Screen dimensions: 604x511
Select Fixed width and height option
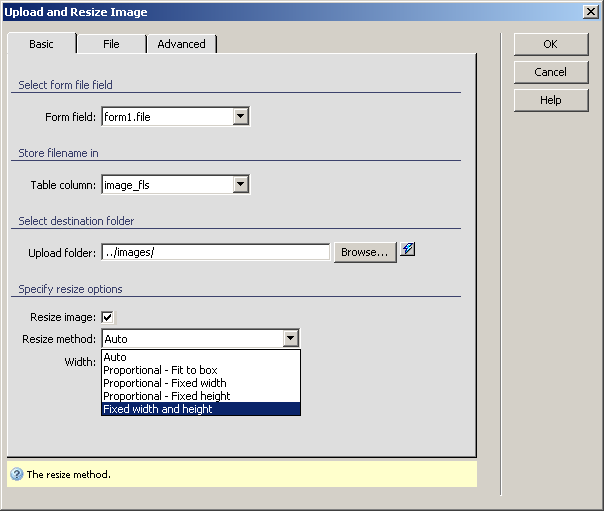pyautogui.click(x=200, y=409)
